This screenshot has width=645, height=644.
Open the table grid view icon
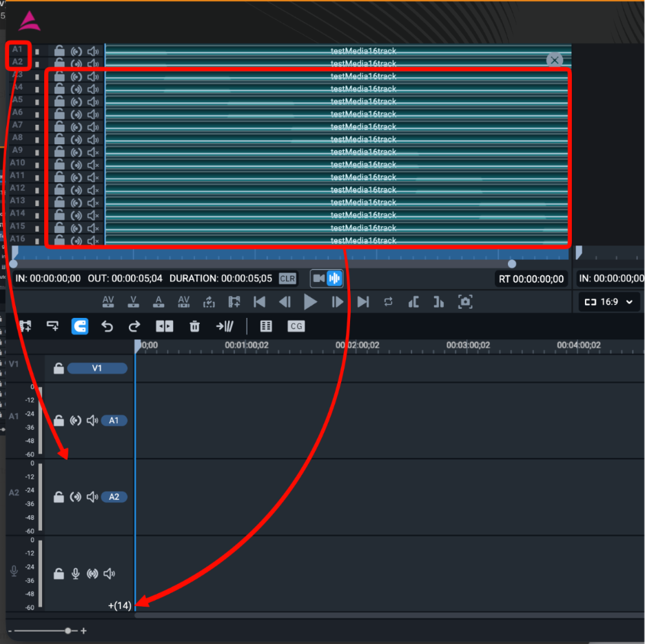point(266,326)
